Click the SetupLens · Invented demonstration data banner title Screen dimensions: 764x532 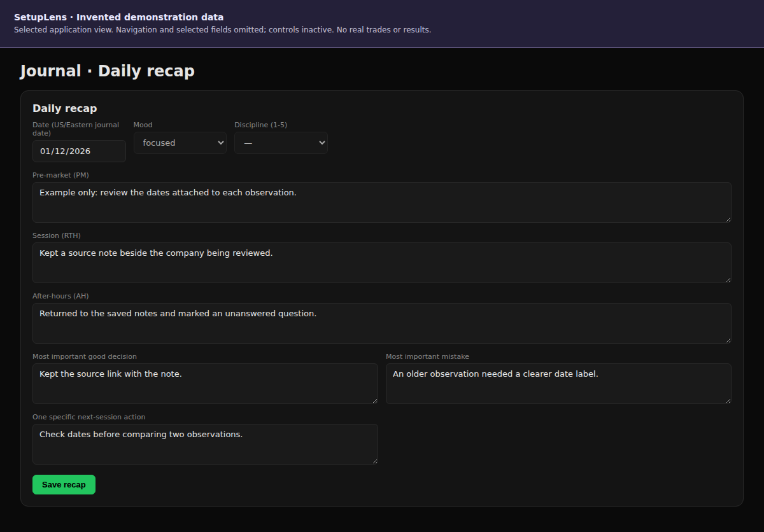119,17
